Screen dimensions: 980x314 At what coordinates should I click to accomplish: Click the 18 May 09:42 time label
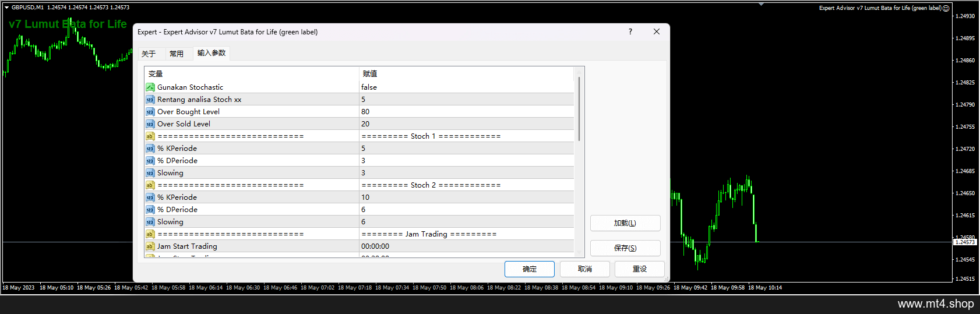(x=690, y=287)
